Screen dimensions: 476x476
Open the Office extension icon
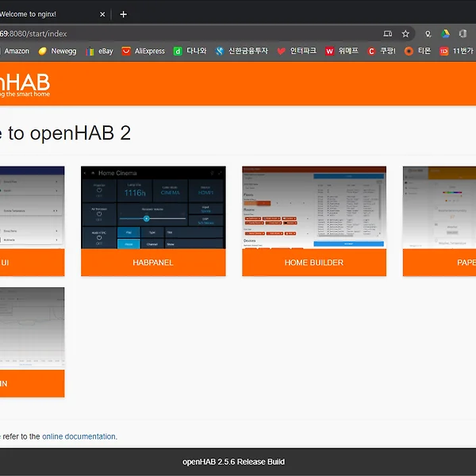click(463, 33)
